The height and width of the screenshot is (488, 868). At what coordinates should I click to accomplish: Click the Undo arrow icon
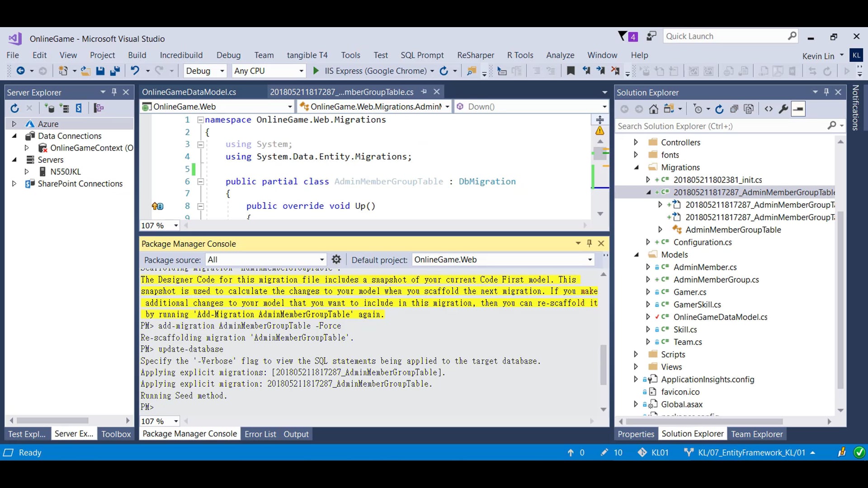click(135, 71)
